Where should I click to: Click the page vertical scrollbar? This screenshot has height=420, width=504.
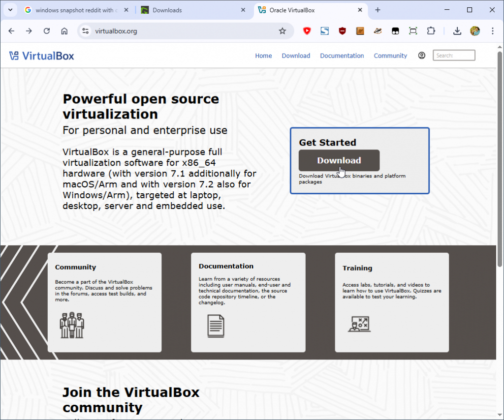(500, 157)
